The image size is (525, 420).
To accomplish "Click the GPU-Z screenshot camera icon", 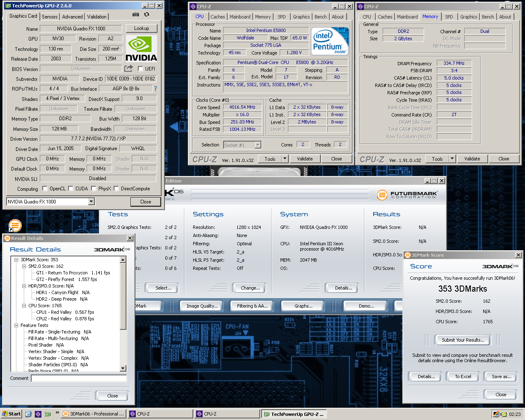I will (x=136, y=15).
